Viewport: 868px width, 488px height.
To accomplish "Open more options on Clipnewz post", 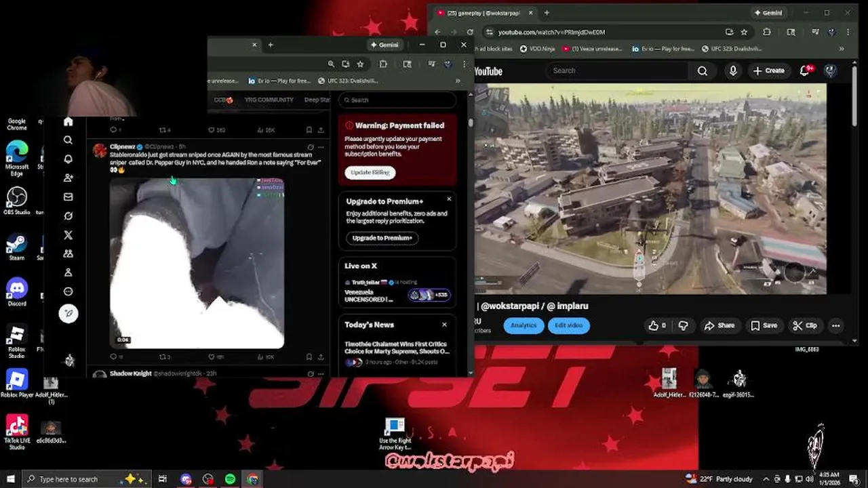I will pyautogui.click(x=321, y=146).
